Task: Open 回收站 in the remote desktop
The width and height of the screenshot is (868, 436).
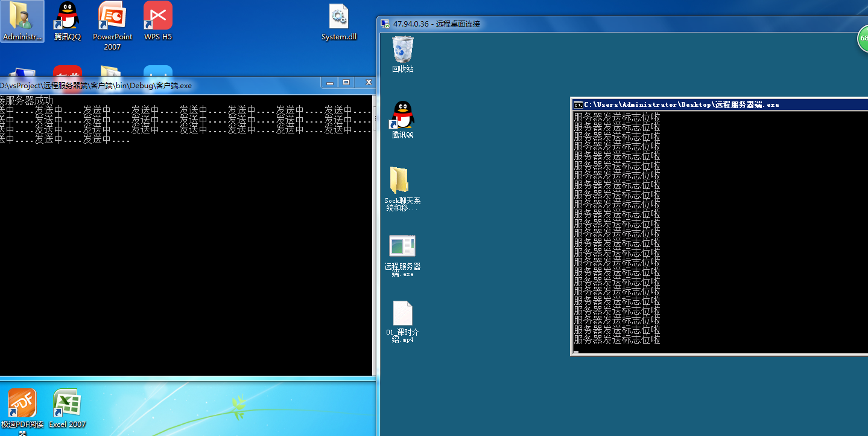Action: [403, 54]
